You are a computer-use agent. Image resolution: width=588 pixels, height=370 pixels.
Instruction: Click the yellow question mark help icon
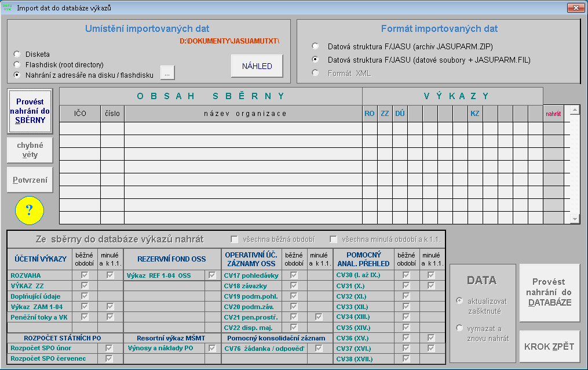(29, 210)
